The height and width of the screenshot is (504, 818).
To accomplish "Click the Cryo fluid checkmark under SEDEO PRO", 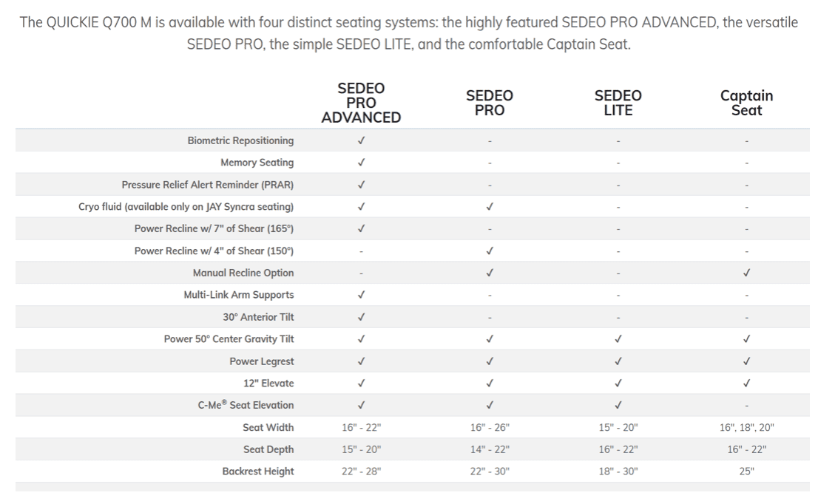I will click(490, 207).
